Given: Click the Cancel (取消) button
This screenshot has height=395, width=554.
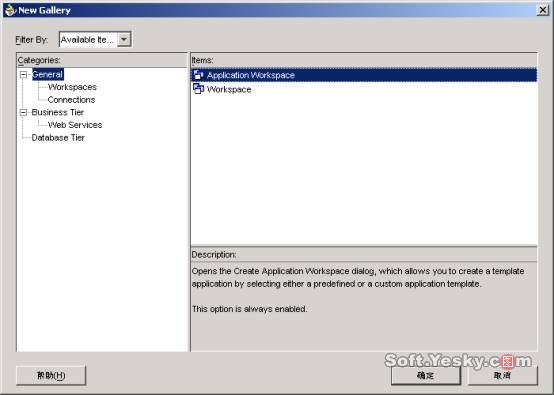Looking at the screenshot, I should tap(502, 375).
